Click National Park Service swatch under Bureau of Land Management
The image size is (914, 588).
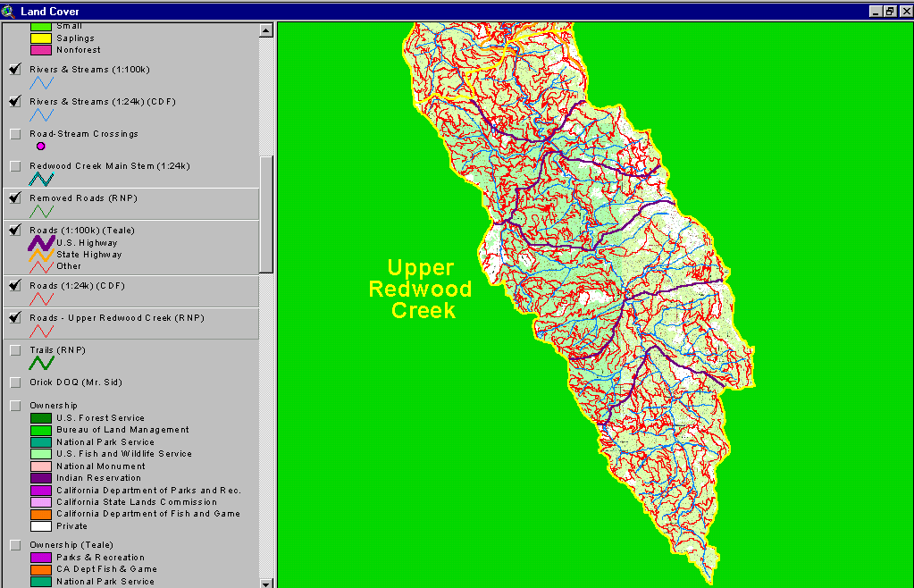(x=41, y=442)
